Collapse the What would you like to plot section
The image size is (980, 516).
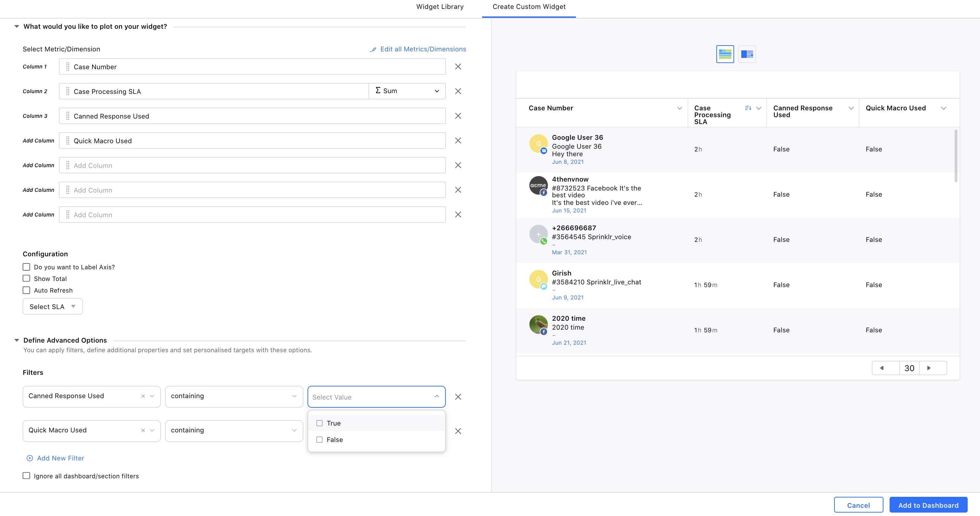[x=17, y=26]
